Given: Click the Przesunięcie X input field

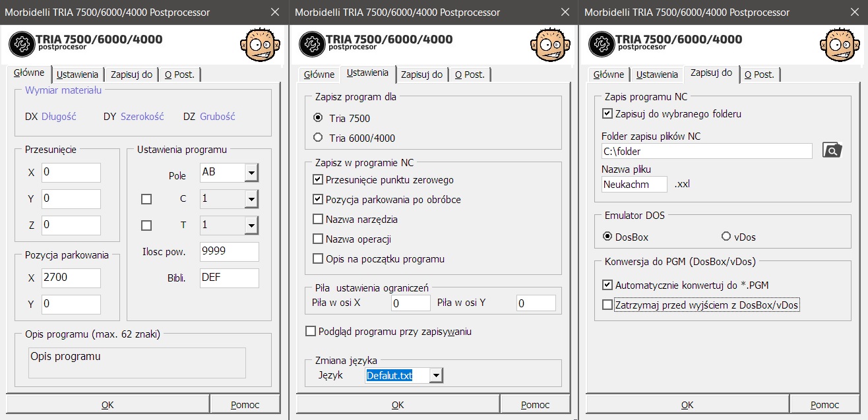Looking at the screenshot, I should [71, 173].
